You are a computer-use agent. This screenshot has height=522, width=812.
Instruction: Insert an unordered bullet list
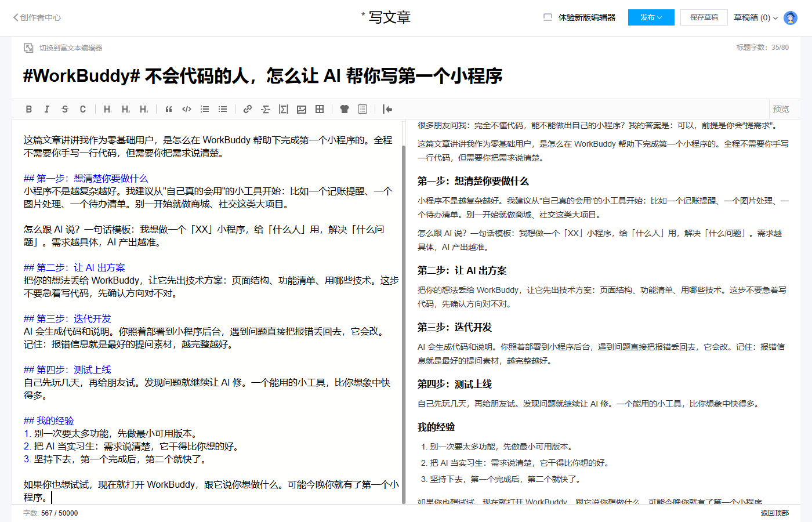click(223, 109)
